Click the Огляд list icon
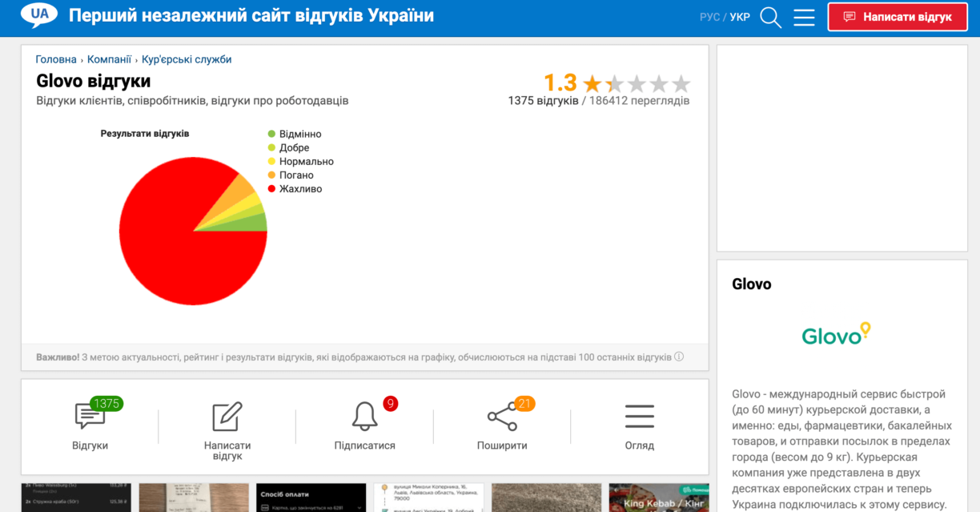This screenshot has width=980, height=512. click(x=640, y=416)
